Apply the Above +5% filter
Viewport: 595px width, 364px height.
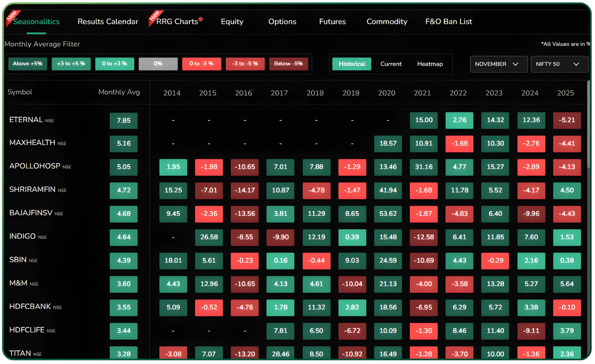tap(27, 64)
